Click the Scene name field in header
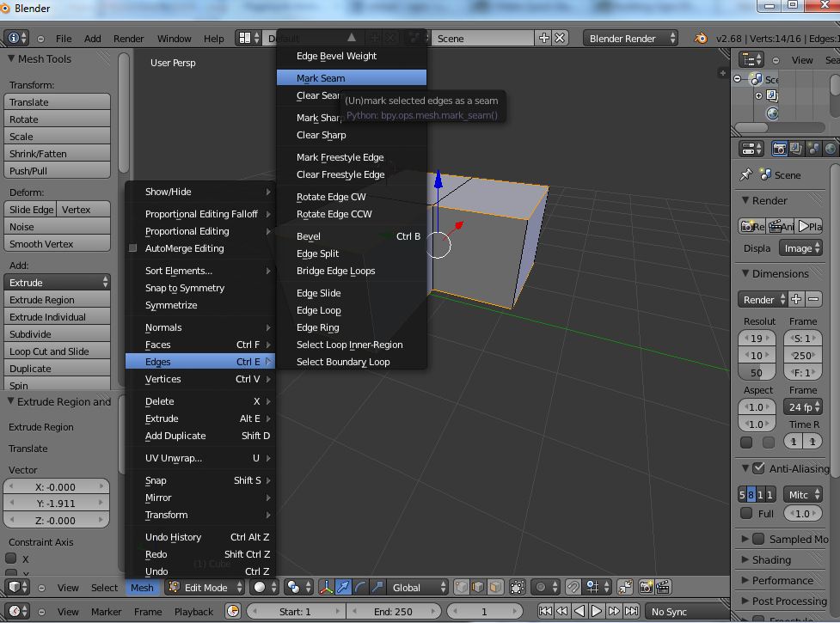This screenshot has height=623, width=840. [482, 38]
